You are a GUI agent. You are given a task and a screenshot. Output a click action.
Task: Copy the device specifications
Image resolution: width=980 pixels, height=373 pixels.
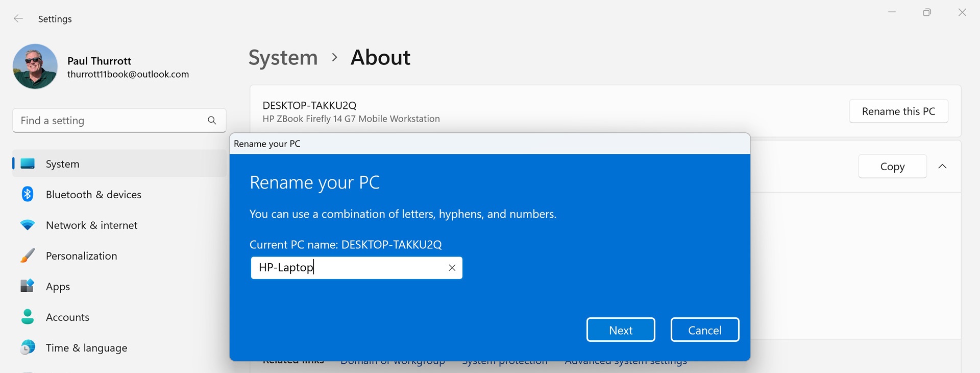892,167
